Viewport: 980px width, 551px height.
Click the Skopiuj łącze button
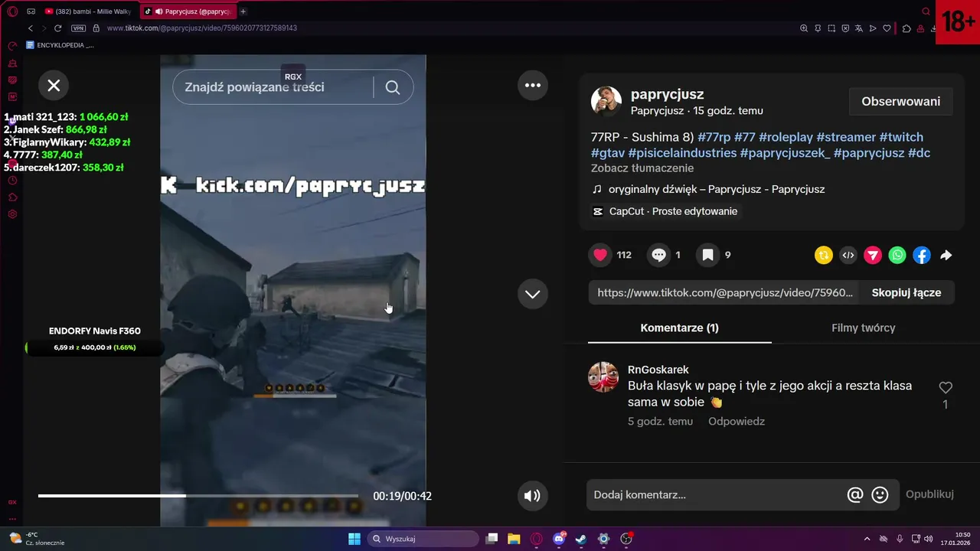906,293
